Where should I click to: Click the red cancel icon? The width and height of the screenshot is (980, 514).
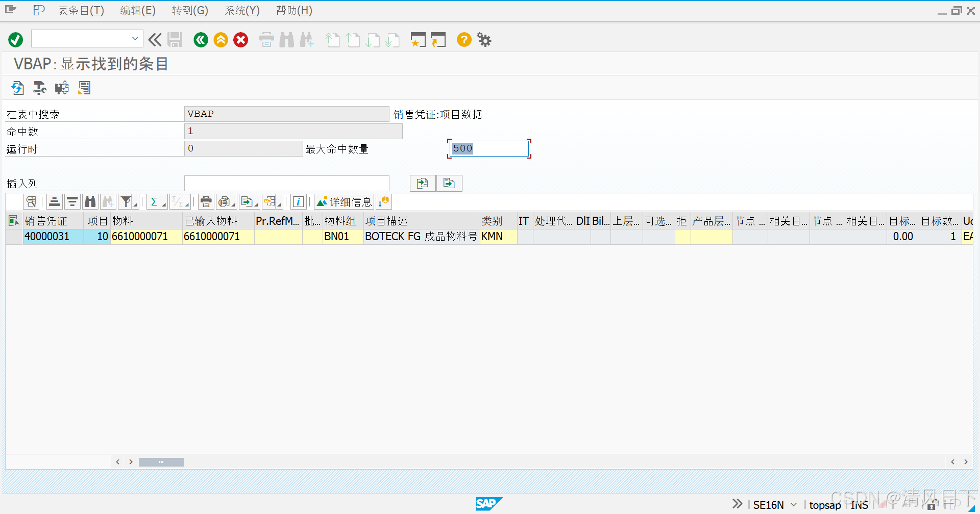pos(240,40)
